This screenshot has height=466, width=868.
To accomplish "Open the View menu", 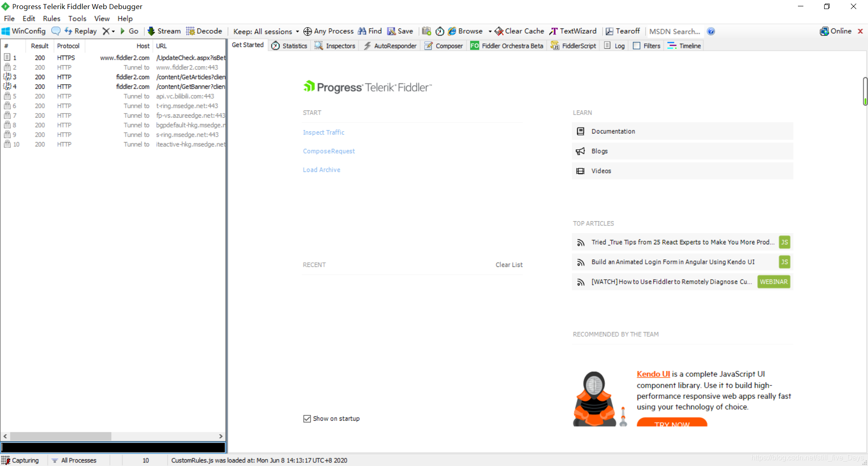I will pyautogui.click(x=102, y=19).
